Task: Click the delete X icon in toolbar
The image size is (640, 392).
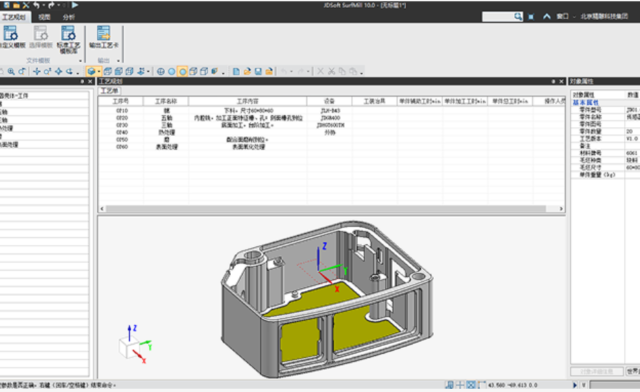Action: click(x=320, y=71)
